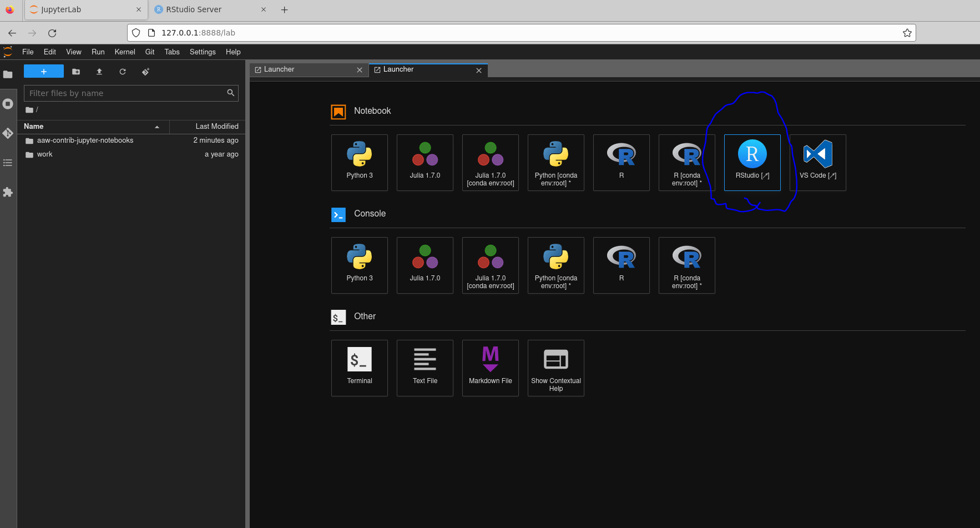Open the Table of Contents sidebar
The height and width of the screenshot is (528, 980).
point(8,163)
